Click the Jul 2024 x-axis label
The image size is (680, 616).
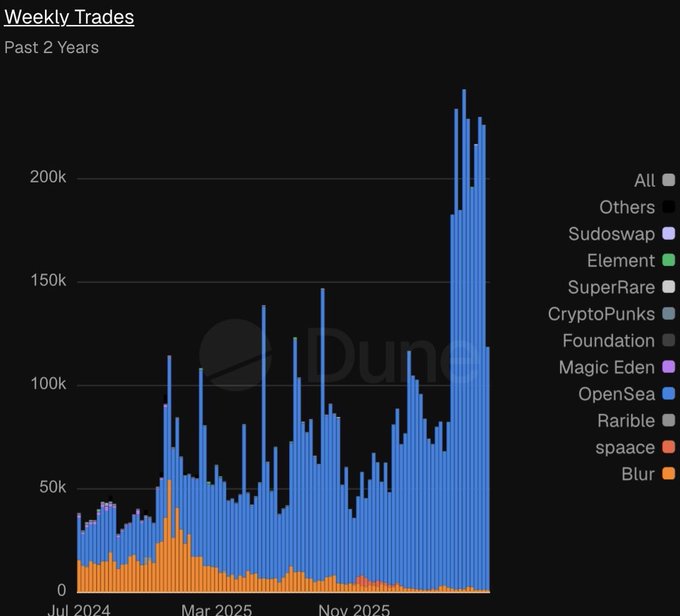tap(78, 609)
